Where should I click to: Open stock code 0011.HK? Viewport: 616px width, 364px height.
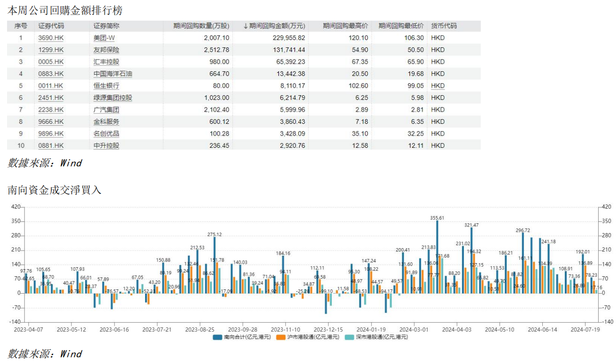tap(51, 86)
